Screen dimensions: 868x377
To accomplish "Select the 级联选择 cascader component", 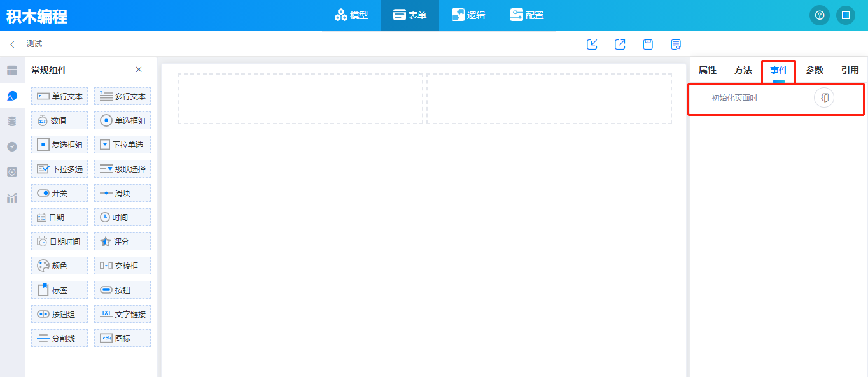I will point(123,169).
